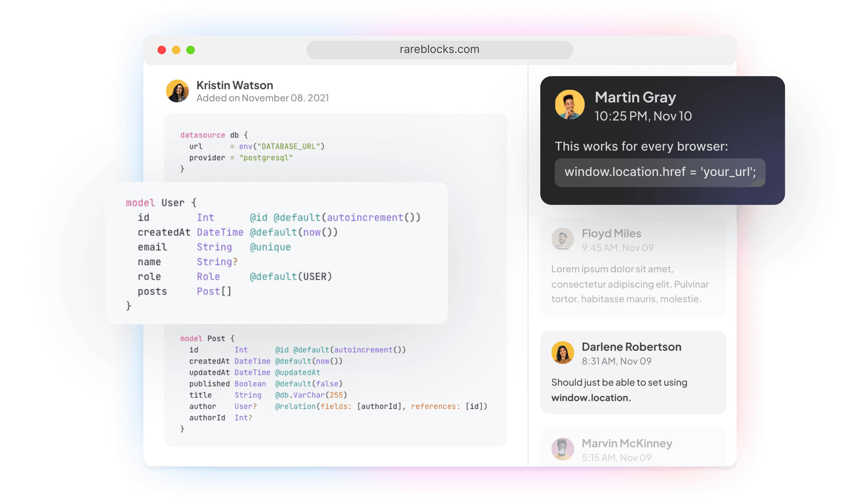Select the Kristin Watson author name
This screenshot has height=504, width=868.
pos(235,85)
